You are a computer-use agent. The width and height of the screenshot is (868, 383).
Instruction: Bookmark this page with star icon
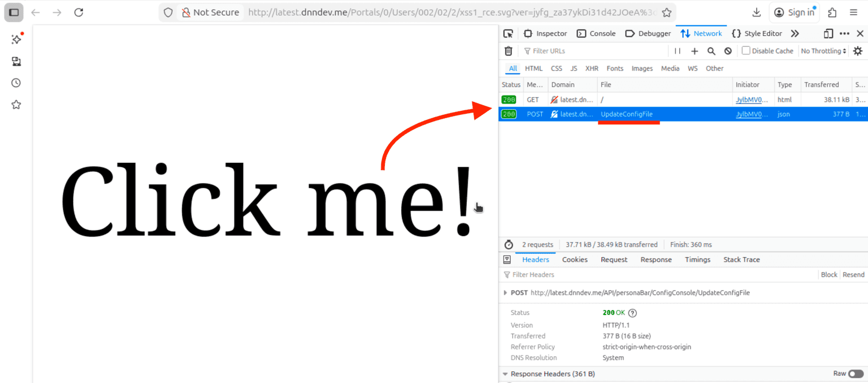[667, 12]
